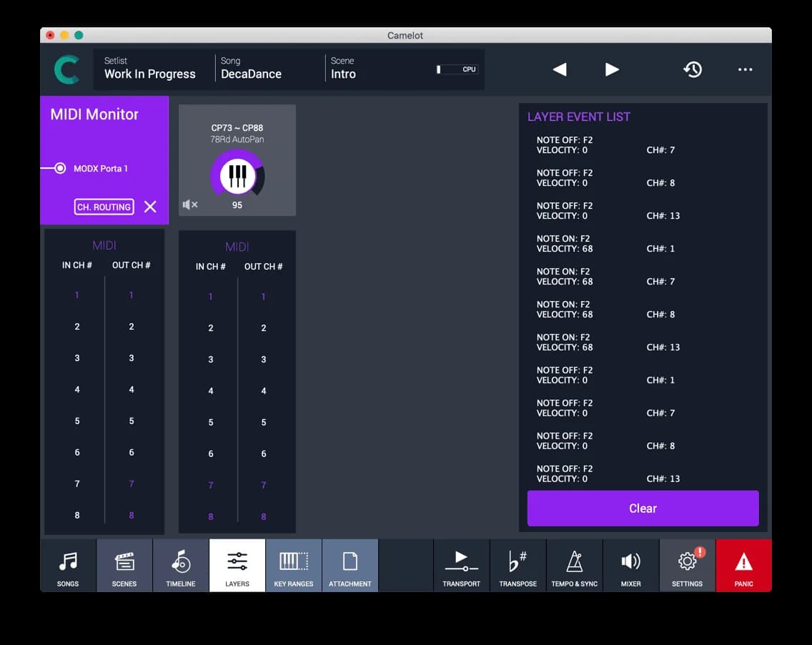Open the Attachment panel
The height and width of the screenshot is (645, 812).
click(x=350, y=565)
